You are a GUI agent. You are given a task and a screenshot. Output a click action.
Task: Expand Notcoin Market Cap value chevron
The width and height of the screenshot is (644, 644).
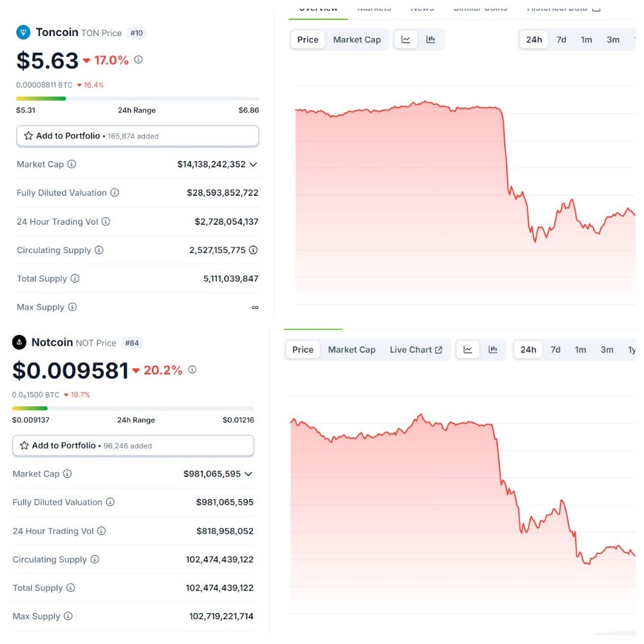tap(249, 474)
